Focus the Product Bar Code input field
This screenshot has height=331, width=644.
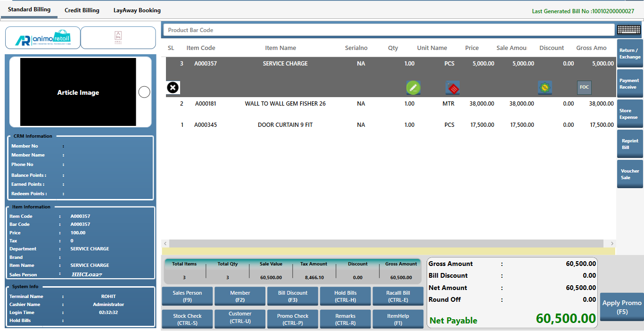388,30
